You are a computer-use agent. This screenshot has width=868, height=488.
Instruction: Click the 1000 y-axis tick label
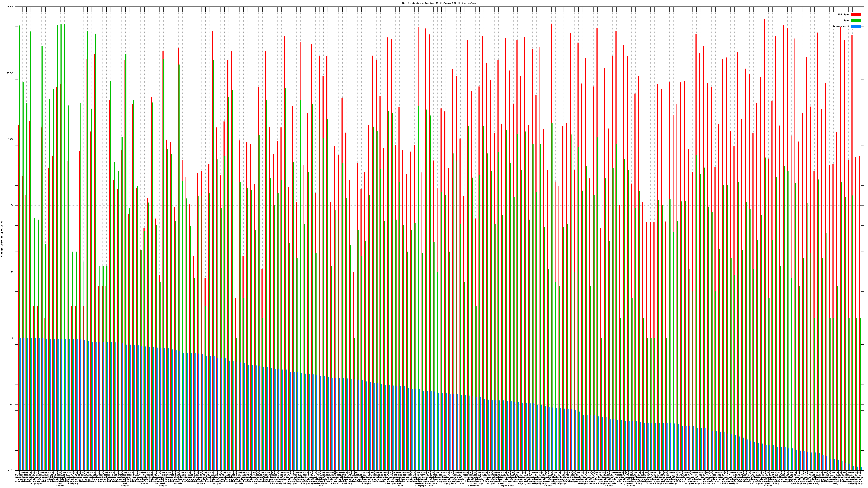coord(11,139)
